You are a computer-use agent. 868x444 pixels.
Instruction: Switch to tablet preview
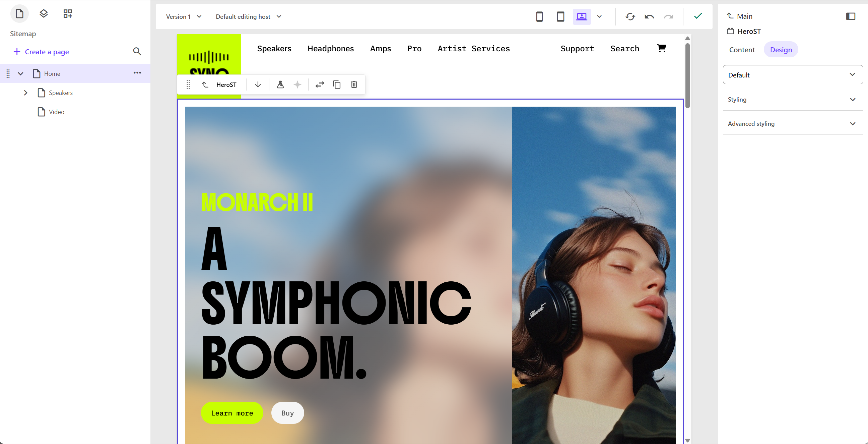click(560, 16)
